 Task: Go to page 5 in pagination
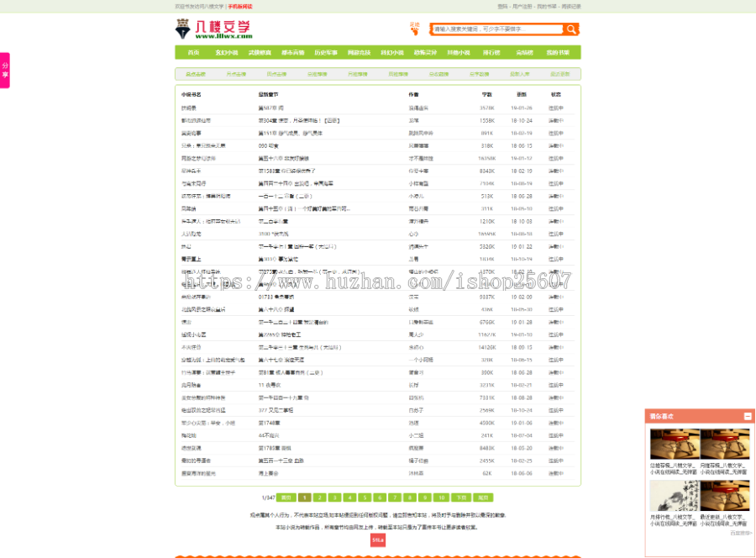coord(365,497)
